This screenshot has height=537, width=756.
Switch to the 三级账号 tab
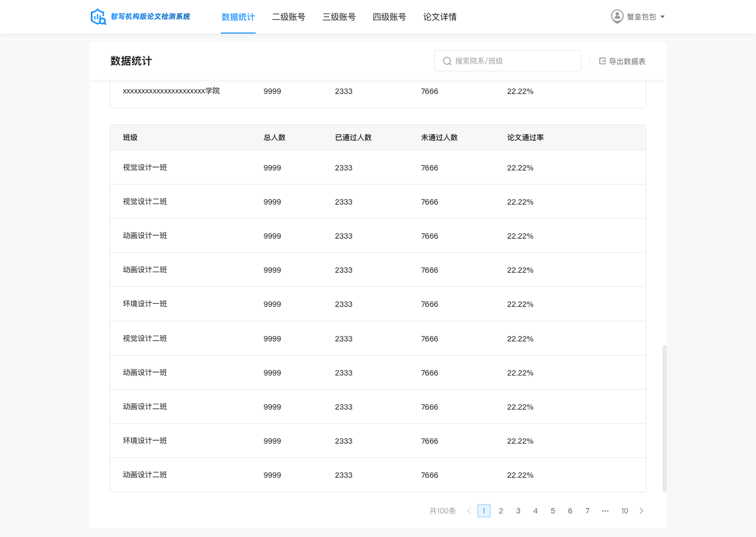[339, 17]
